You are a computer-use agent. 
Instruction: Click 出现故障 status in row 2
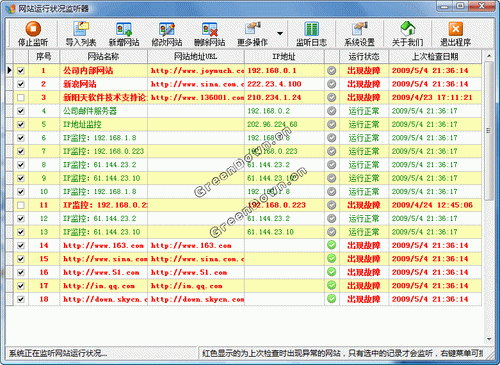click(364, 84)
